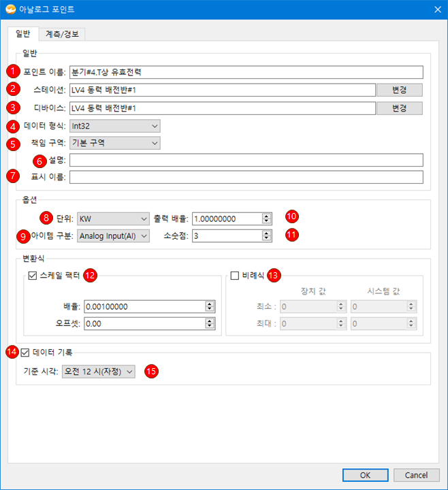Increase 출력 배율 with up arrow

pyautogui.click(x=266, y=216)
